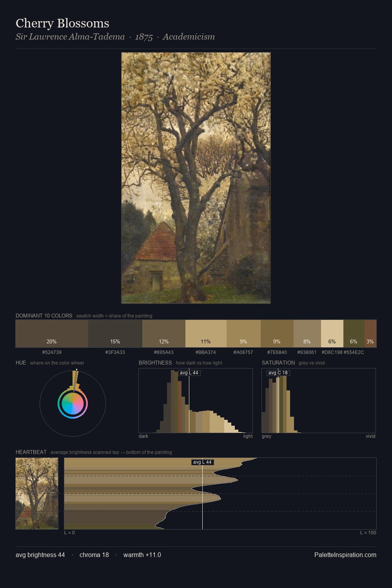The image size is (392, 588).
Task: Click the 'grey' axis label
Action: [x=267, y=436]
